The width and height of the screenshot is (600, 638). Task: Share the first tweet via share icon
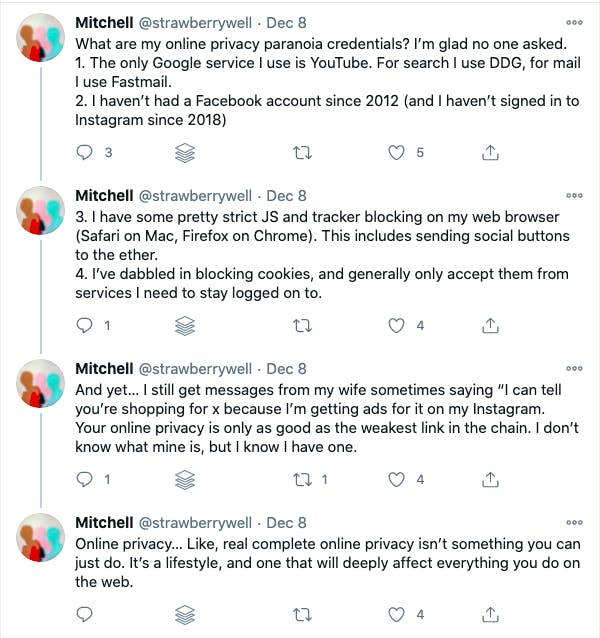point(490,153)
